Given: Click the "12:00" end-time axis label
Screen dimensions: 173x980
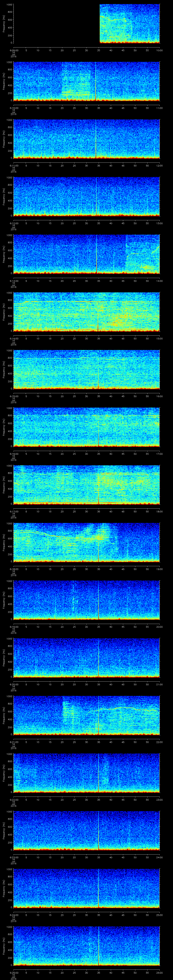Looking at the screenshot, I should click(x=159, y=166).
